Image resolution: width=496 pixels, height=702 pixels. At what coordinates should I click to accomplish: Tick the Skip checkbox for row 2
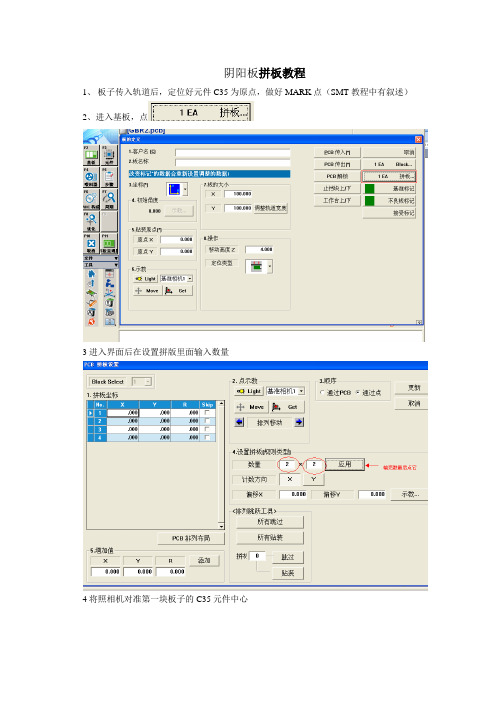[x=207, y=421]
